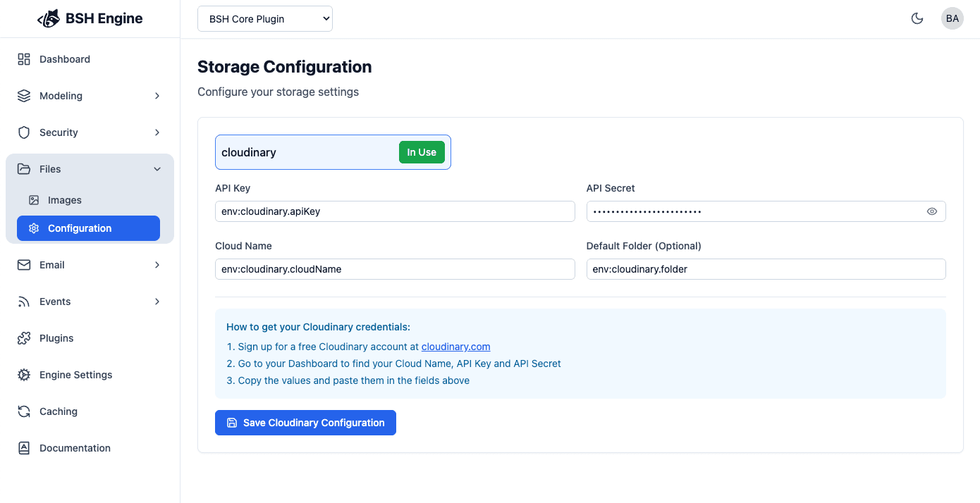Open the Documentation page
The width and height of the screenshot is (980, 503).
(75, 448)
